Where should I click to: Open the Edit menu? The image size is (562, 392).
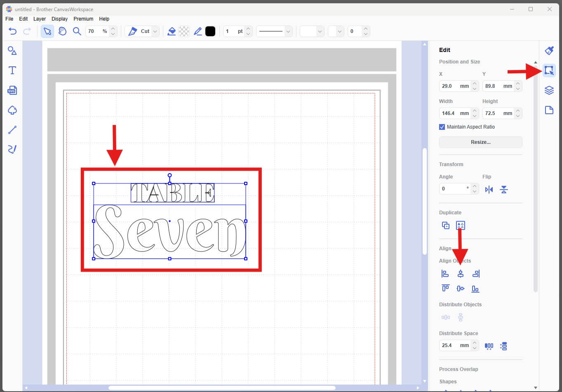pyautogui.click(x=24, y=19)
